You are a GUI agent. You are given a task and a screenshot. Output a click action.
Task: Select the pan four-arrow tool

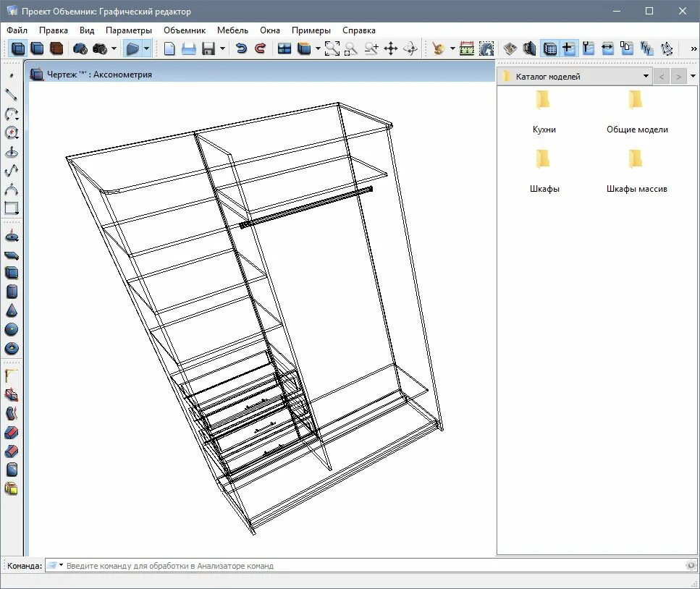391,48
